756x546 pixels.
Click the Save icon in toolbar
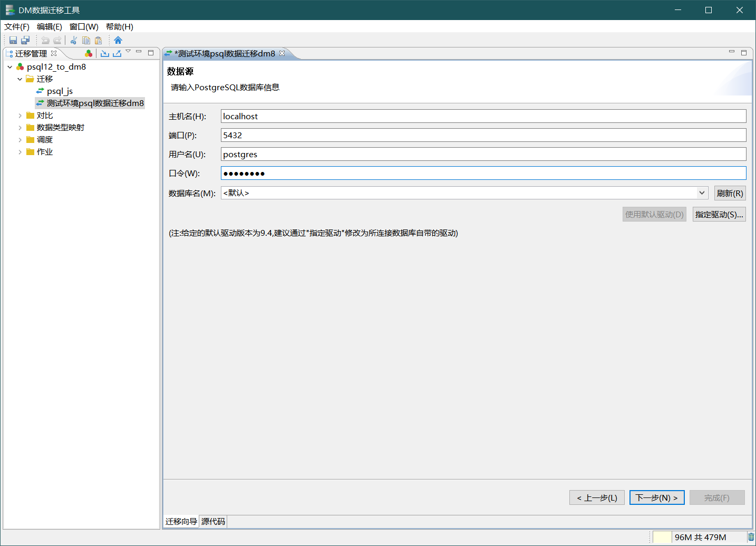pos(13,40)
